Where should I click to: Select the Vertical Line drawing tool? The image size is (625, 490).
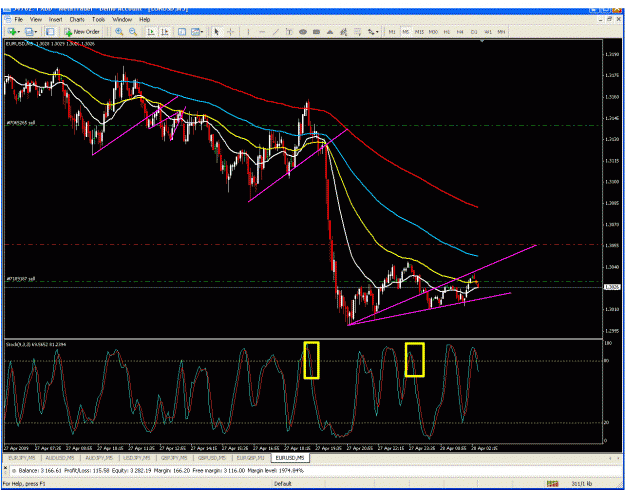click(x=248, y=32)
